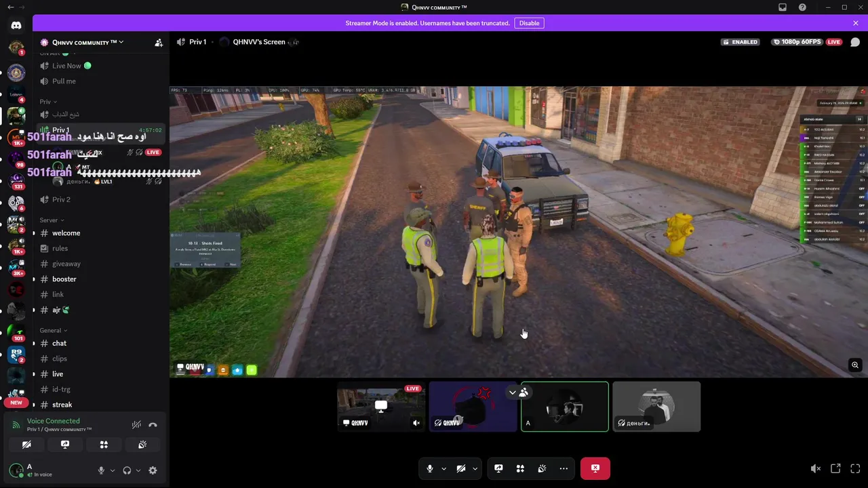Disconnect from voice using phone icon

pos(153,425)
